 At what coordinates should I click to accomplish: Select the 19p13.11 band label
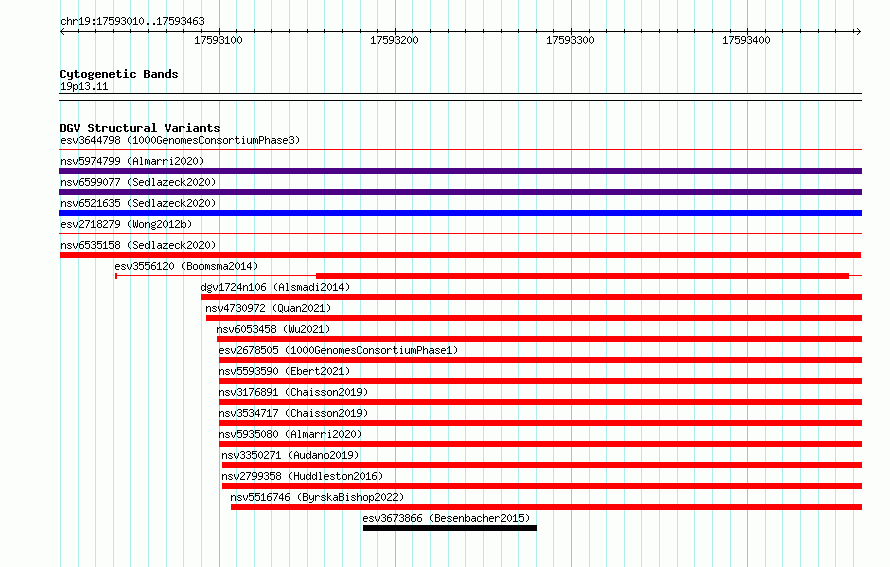pos(84,86)
